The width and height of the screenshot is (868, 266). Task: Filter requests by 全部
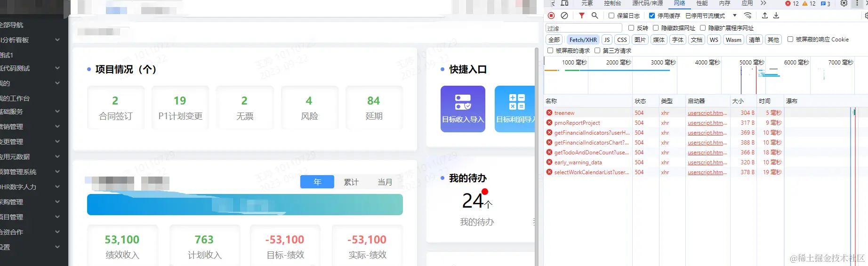click(x=555, y=40)
